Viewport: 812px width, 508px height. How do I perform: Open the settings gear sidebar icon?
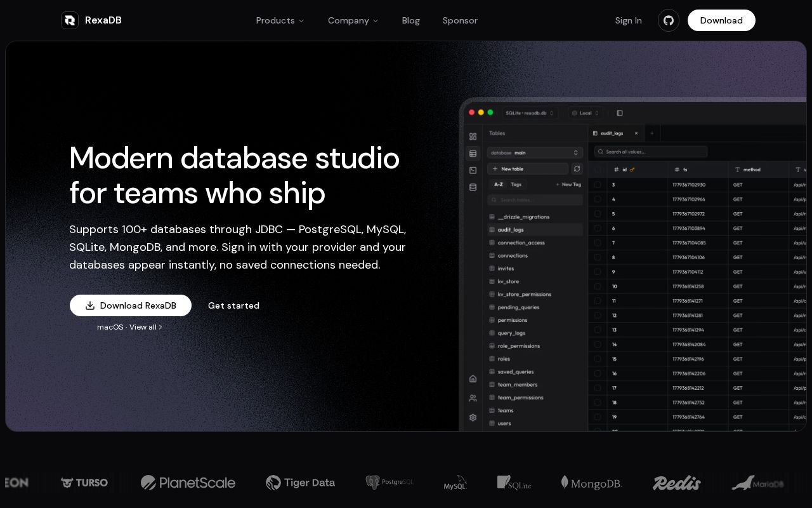coord(473,417)
